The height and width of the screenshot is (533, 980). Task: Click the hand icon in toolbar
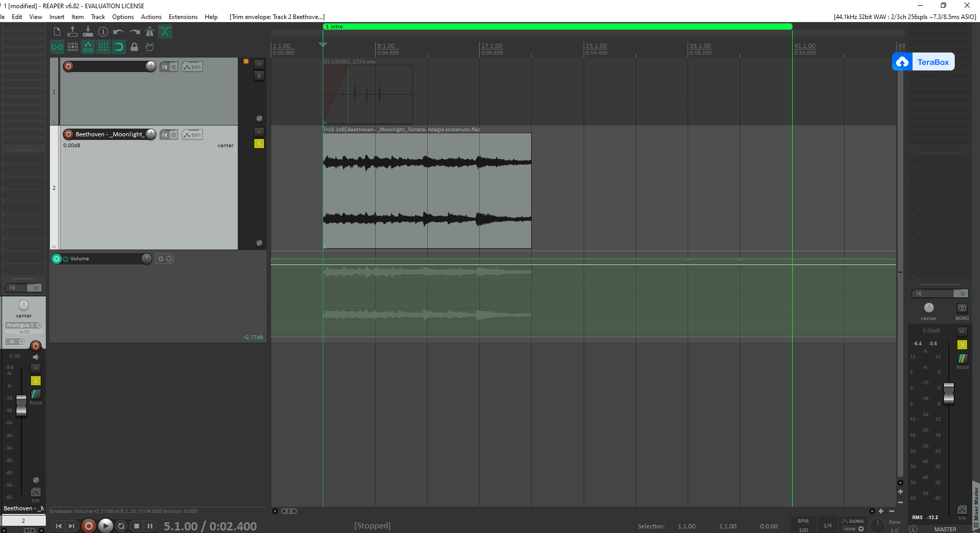click(x=150, y=47)
